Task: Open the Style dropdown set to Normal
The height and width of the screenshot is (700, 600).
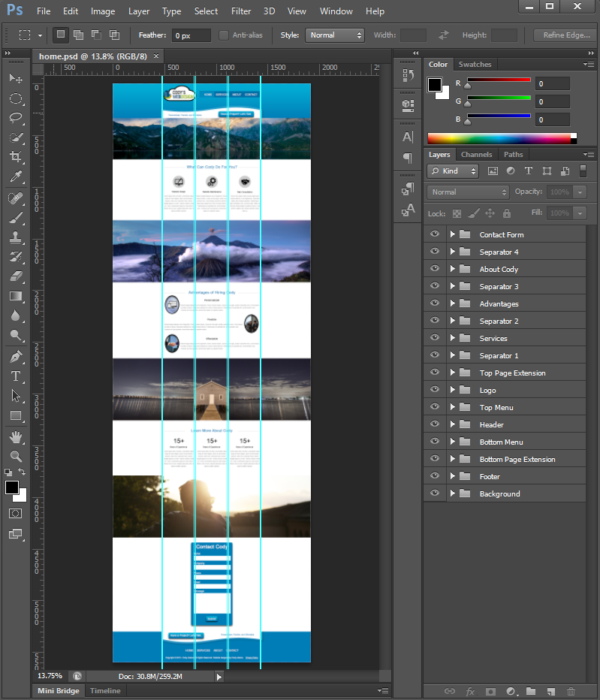Action: pyautogui.click(x=333, y=35)
